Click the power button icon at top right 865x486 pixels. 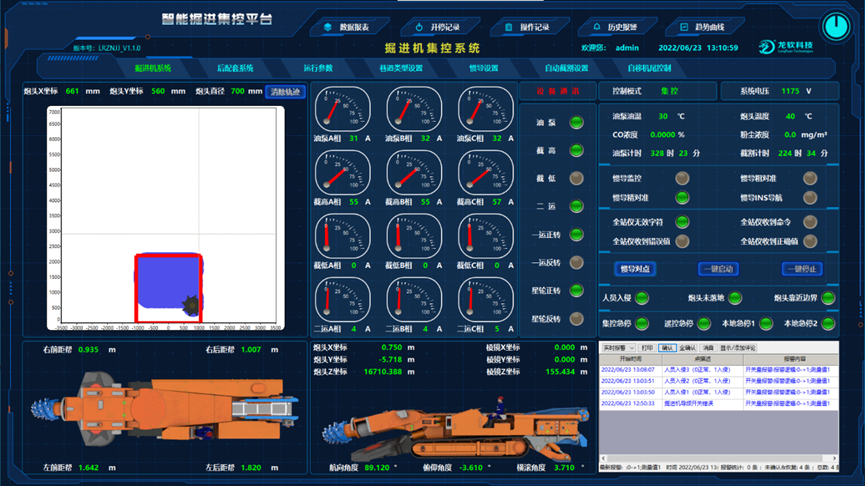click(835, 27)
